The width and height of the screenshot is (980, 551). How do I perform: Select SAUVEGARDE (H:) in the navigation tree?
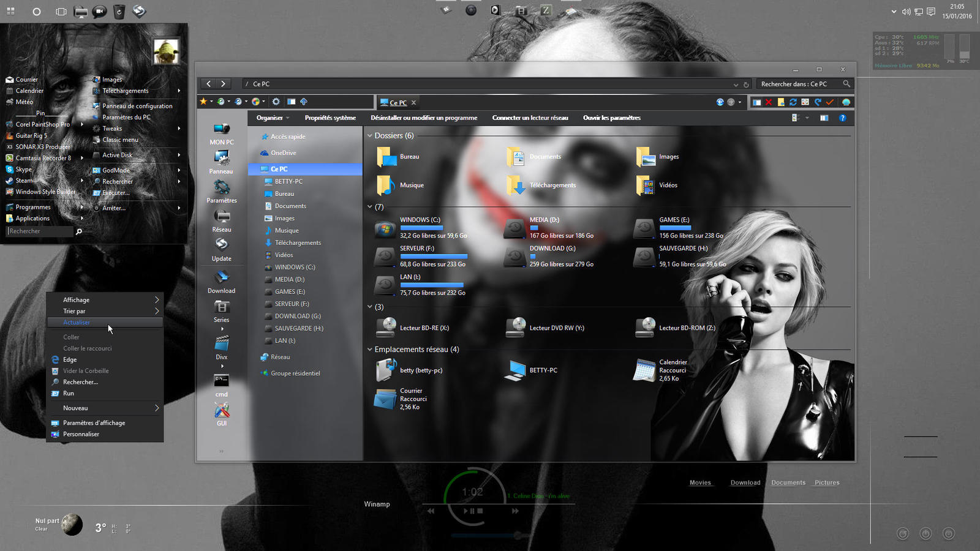click(299, 328)
